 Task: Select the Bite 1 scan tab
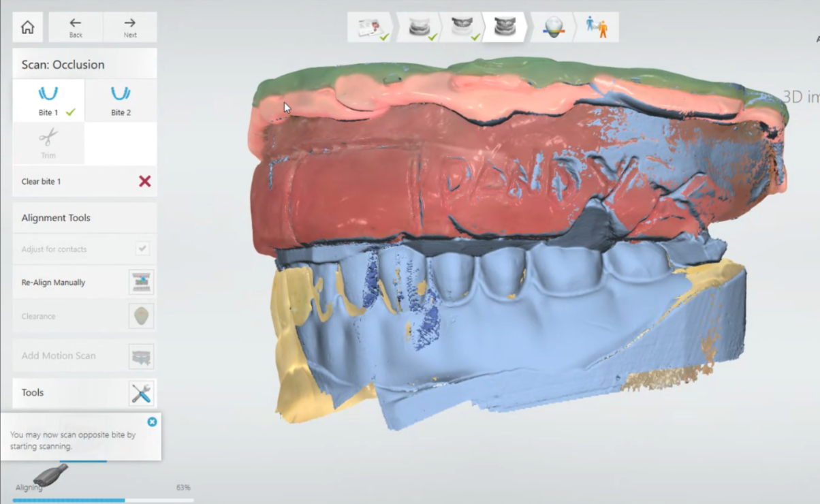pyautogui.click(x=48, y=101)
